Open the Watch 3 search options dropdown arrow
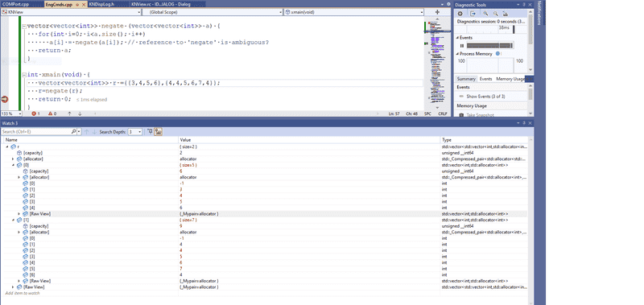Screen dimensions: 644x305 pyautogui.click(x=79, y=132)
